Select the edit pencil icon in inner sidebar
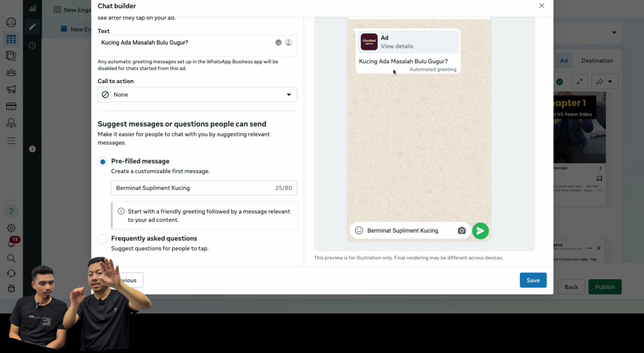Viewport: 644px width, 353px height. tap(32, 26)
